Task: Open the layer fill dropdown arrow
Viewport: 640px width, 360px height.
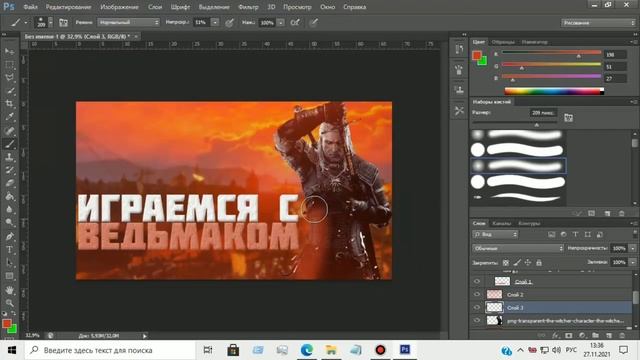Action: 633,262
